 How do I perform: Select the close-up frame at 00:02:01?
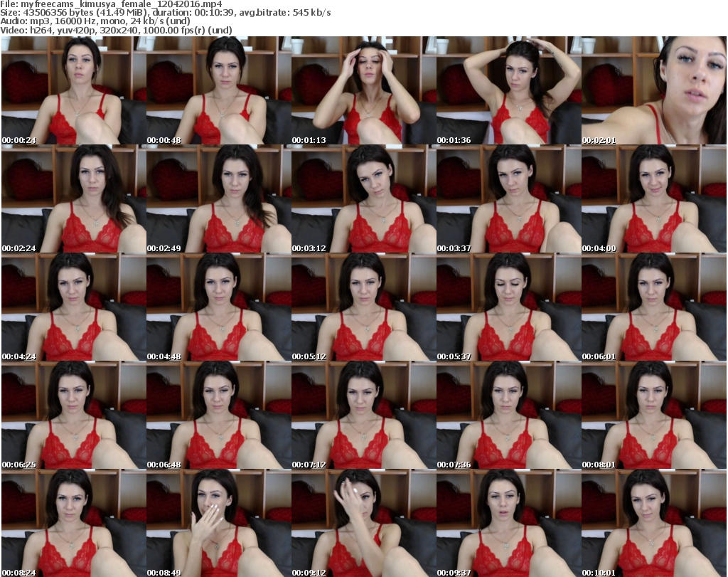(x=653, y=91)
